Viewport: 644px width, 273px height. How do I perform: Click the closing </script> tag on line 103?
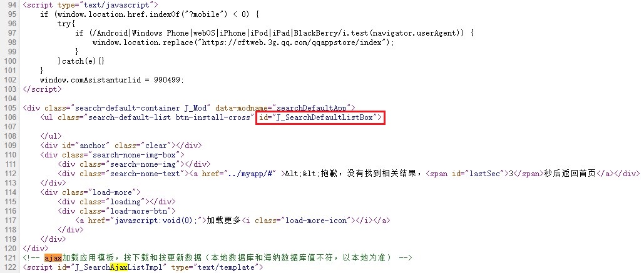point(42,89)
